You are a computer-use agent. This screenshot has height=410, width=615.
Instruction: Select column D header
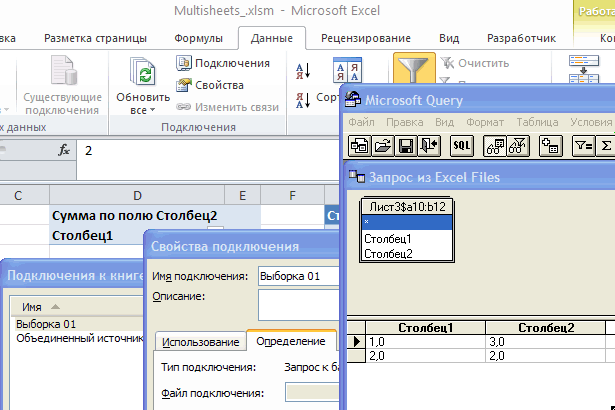(x=137, y=195)
